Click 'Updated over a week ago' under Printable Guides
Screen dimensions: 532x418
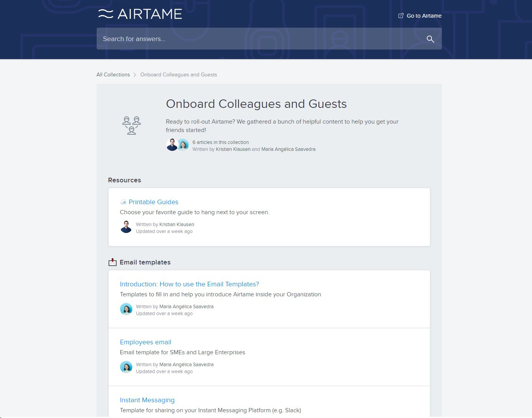point(164,231)
